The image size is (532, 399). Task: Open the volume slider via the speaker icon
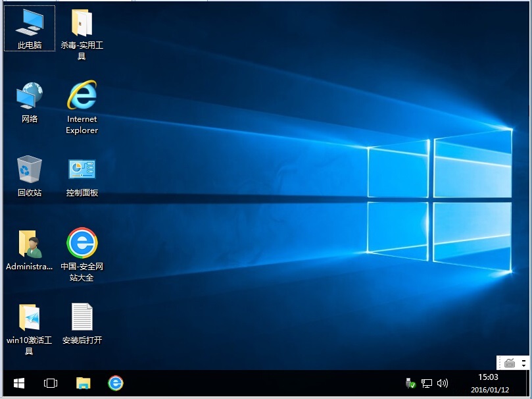tap(442, 383)
